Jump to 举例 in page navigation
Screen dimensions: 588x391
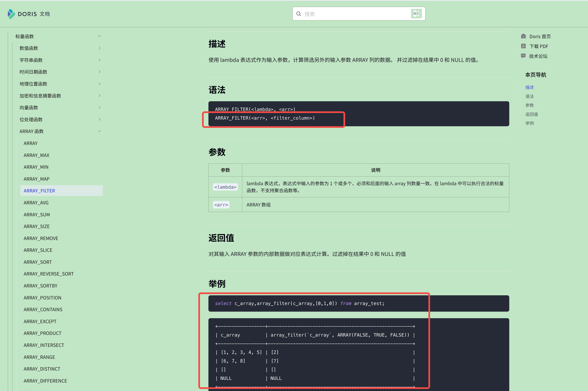click(529, 123)
